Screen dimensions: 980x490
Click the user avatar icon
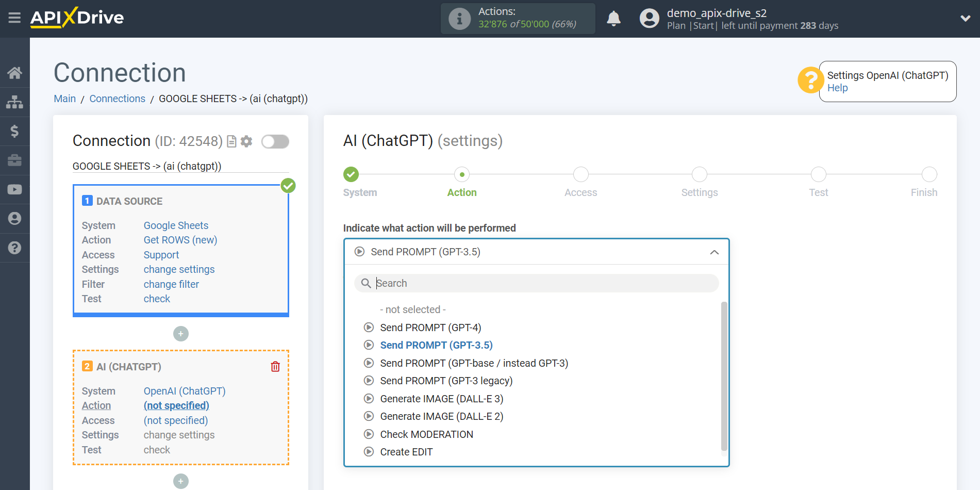pyautogui.click(x=649, y=19)
